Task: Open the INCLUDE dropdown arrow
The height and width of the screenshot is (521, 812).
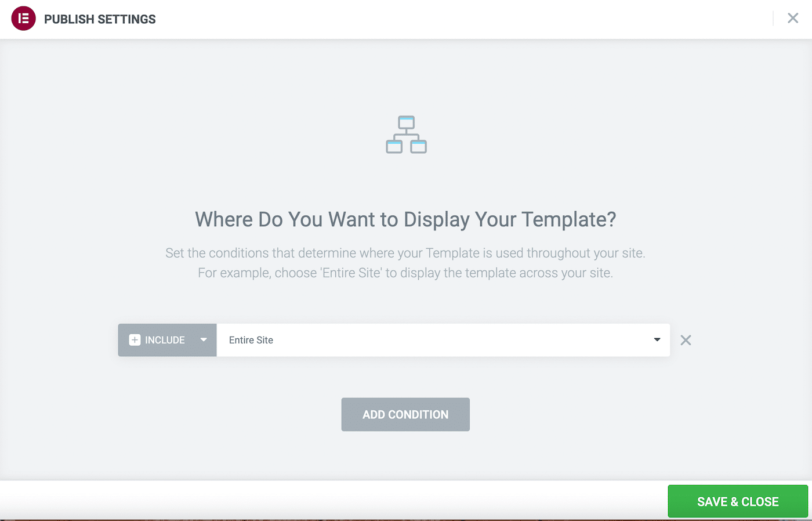Action: (x=204, y=340)
